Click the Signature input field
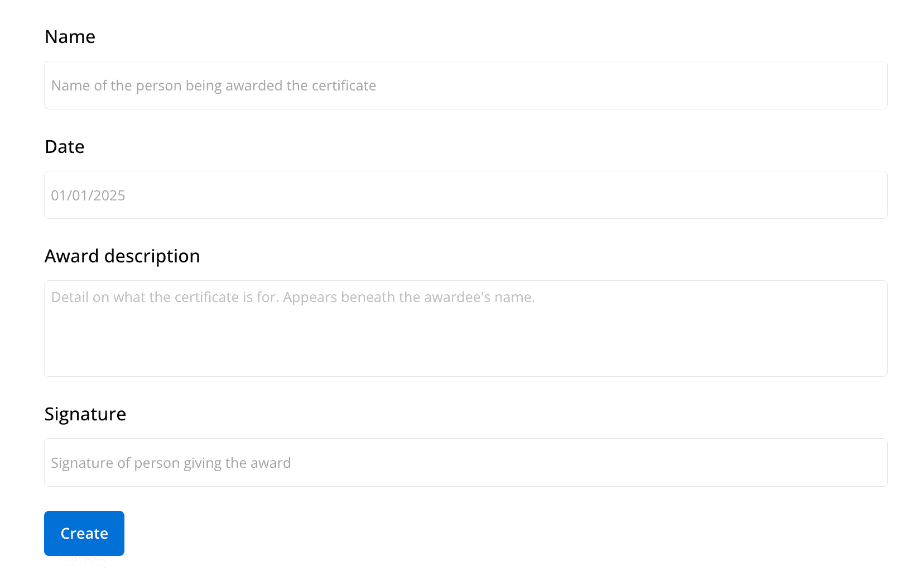 [x=465, y=462]
